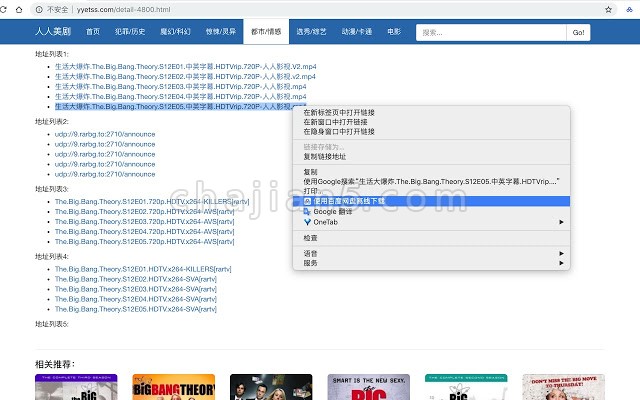
Task: Open the 选秀/综艺 nav tab
Action: [311, 31]
